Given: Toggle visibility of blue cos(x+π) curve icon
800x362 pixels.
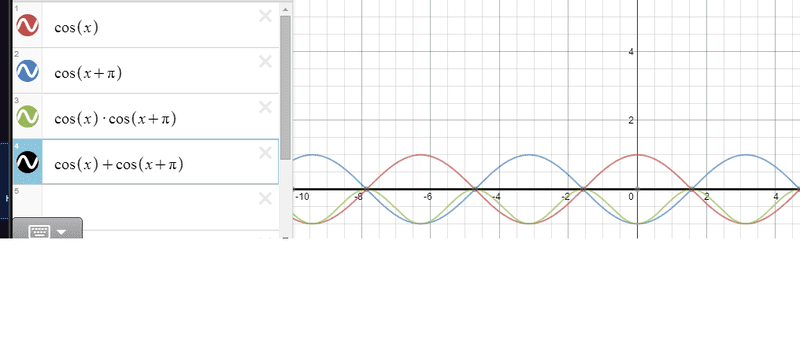Looking at the screenshot, I should pyautogui.click(x=28, y=71).
